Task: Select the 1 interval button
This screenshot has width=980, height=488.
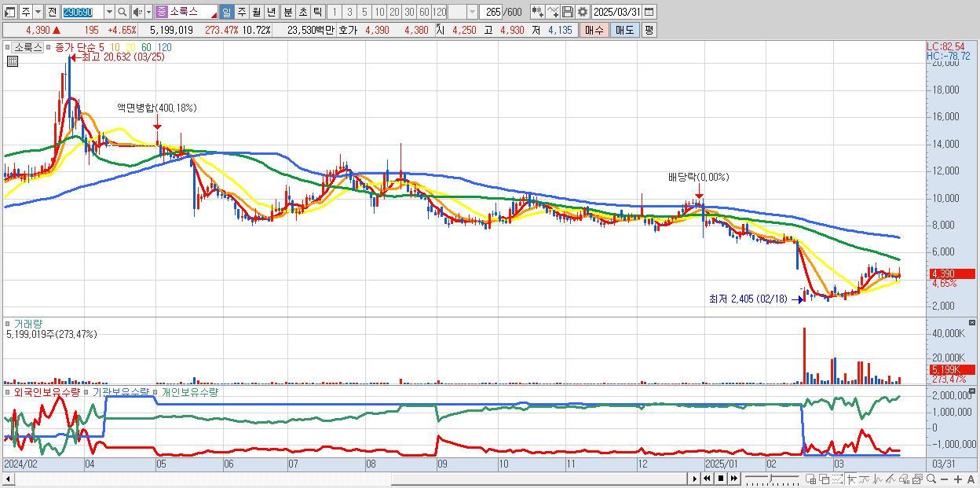Action: click(x=334, y=12)
